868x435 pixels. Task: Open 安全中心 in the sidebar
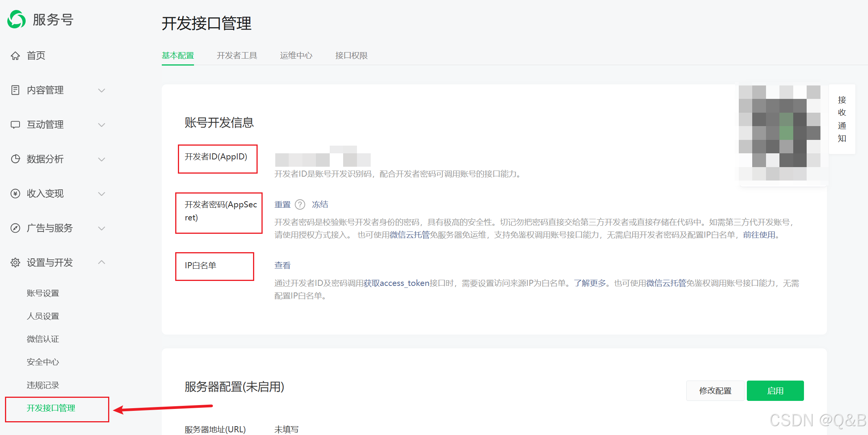(x=43, y=362)
